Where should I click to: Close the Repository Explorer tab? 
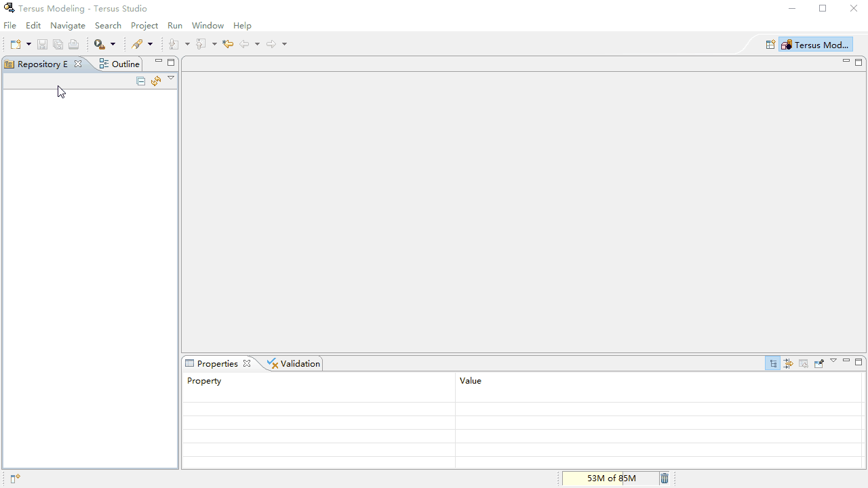[x=78, y=64]
